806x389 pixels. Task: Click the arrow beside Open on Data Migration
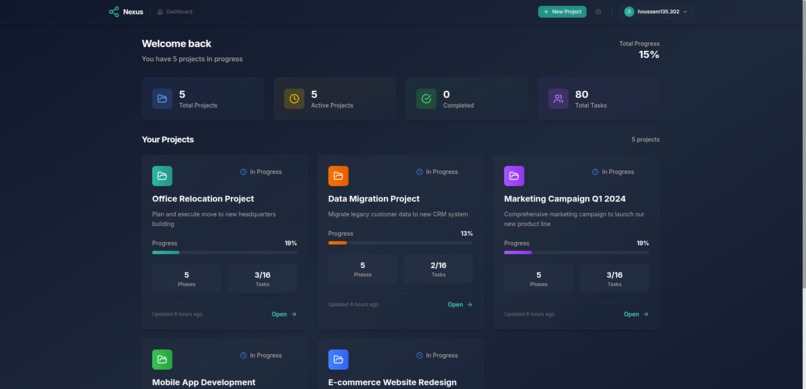pyautogui.click(x=470, y=305)
